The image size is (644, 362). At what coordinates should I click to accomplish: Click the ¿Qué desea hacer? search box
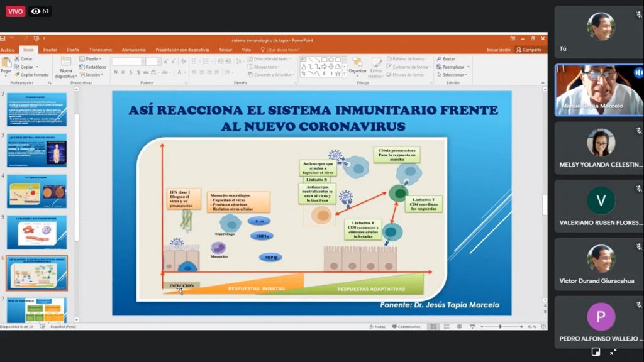tap(280, 50)
